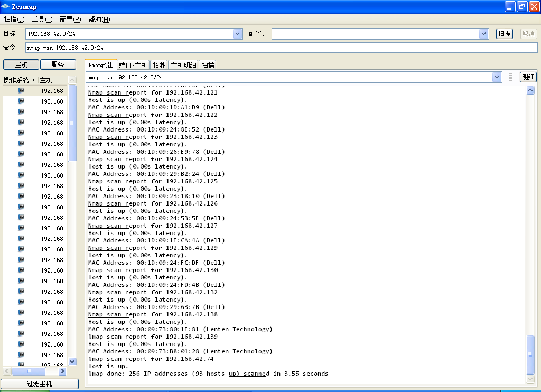Click host list scrollbar down arrow
The image size is (541, 392).
[72, 362]
